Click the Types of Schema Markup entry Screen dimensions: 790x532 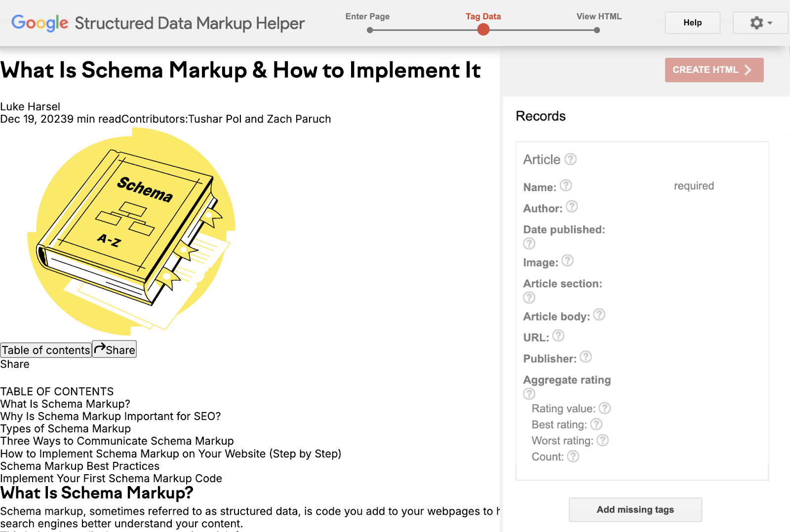pyautogui.click(x=66, y=428)
